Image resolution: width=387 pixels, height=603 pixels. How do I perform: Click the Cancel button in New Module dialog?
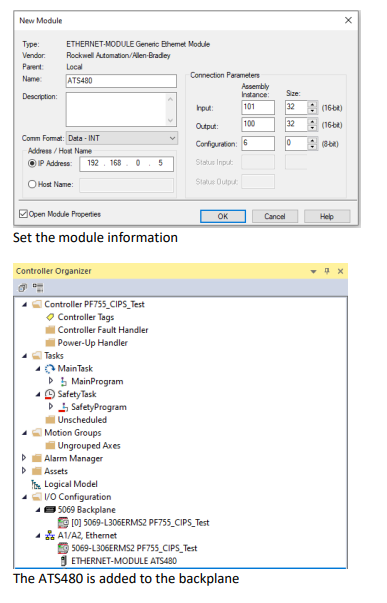click(275, 216)
